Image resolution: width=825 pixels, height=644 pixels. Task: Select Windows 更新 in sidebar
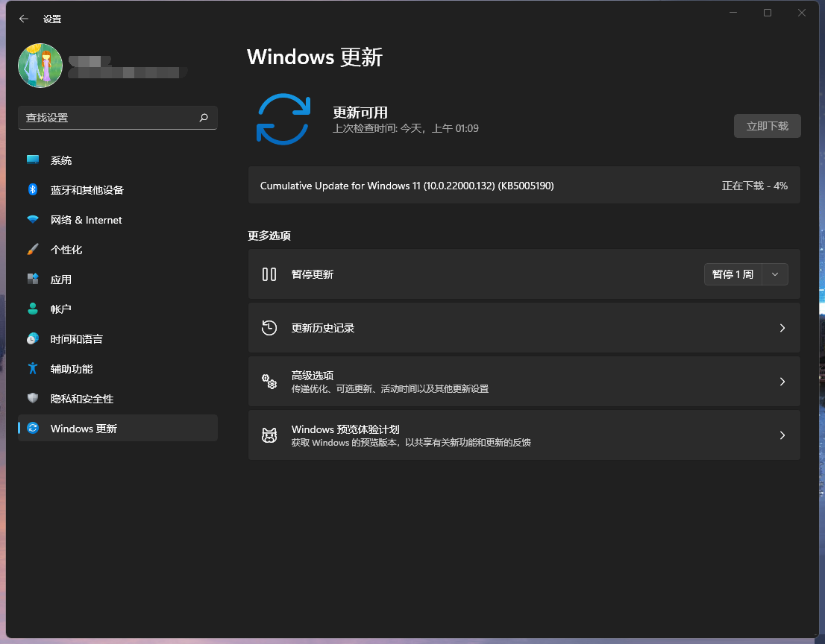point(117,428)
